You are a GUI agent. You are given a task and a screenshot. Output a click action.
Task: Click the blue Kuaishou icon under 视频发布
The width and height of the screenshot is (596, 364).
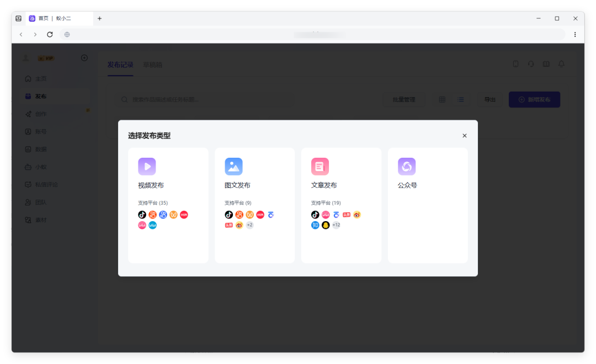163,215
